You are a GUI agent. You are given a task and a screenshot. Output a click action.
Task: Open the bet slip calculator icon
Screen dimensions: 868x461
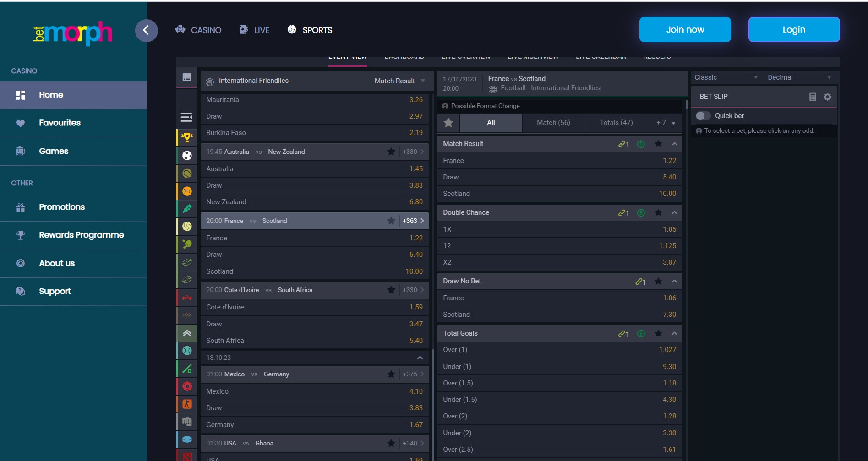(x=813, y=97)
